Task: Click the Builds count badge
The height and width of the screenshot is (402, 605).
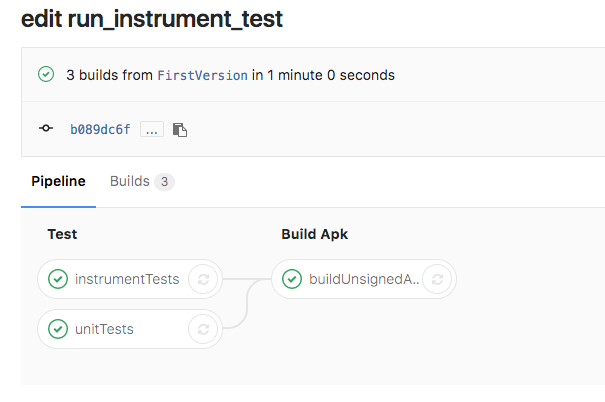Action: coord(164,182)
